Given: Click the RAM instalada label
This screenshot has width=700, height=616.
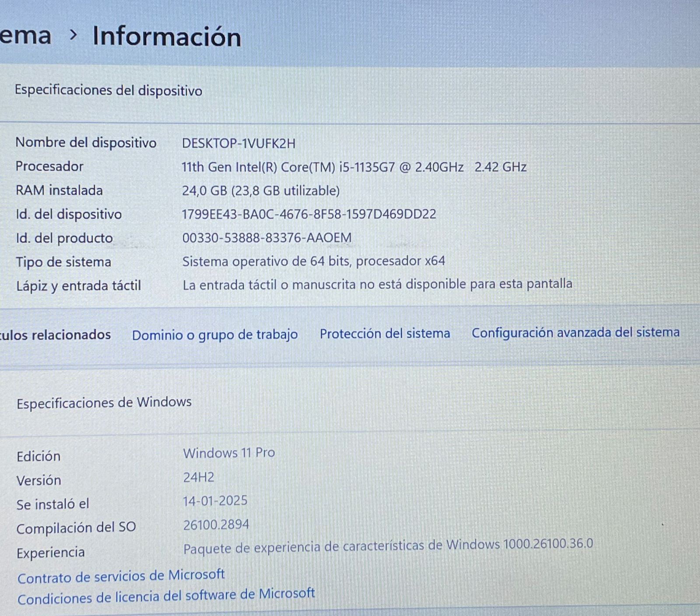Looking at the screenshot, I should pos(59,190).
